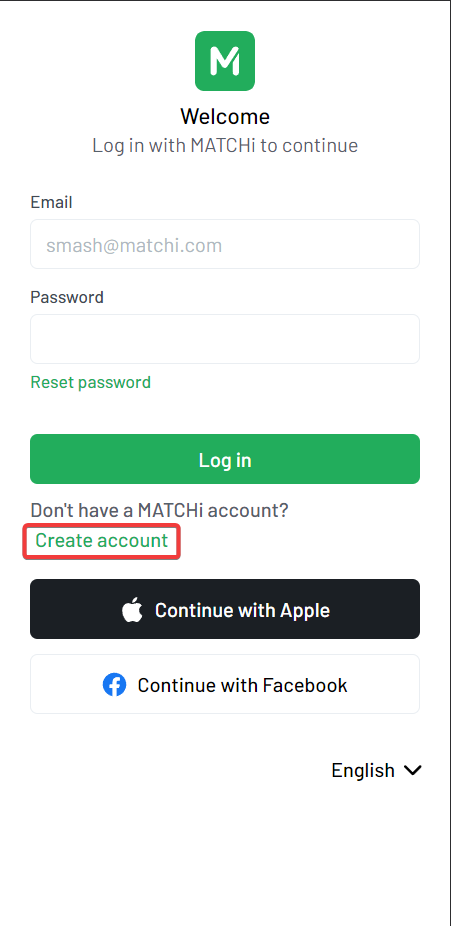Click the word Facebook in the button label
The height and width of the screenshot is (926, 451).
point(305,685)
